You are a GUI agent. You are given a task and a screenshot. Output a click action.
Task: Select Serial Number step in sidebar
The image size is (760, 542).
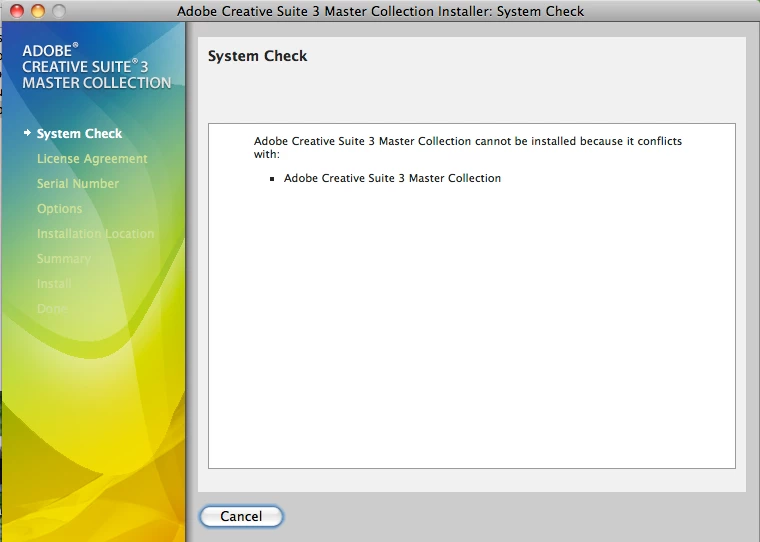pyautogui.click(x=78, y=184)
